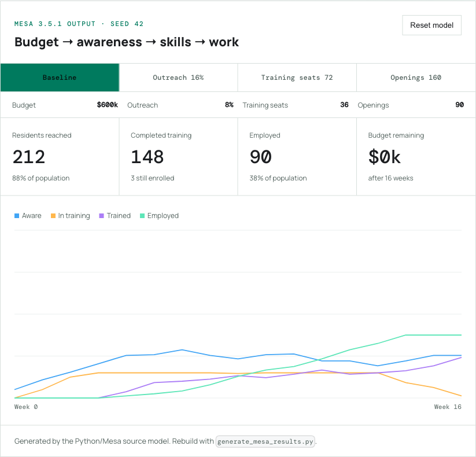476x457 pixels.
Task: Click the 'Budget remaining' card label
Action: tap(396, 135)
